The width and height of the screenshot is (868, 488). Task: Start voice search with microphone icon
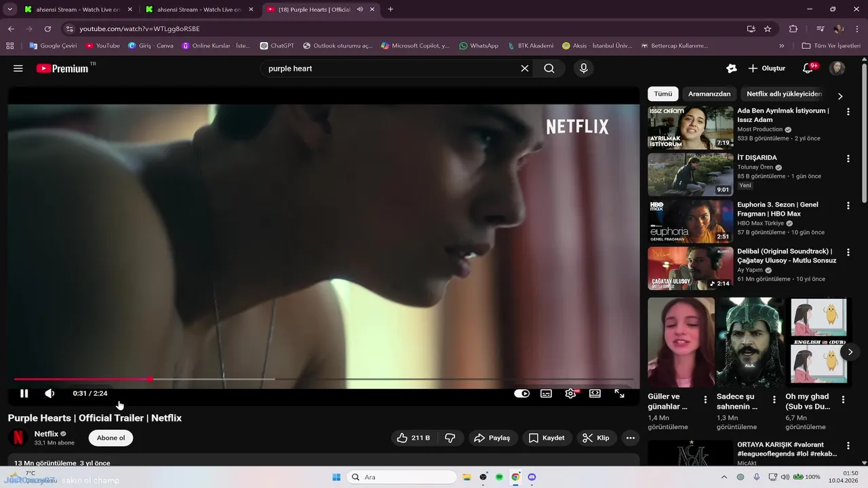pos(583,68)
